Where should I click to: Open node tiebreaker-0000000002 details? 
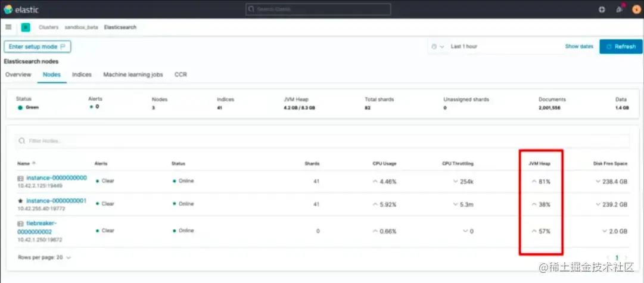click(x=39, y=228)
